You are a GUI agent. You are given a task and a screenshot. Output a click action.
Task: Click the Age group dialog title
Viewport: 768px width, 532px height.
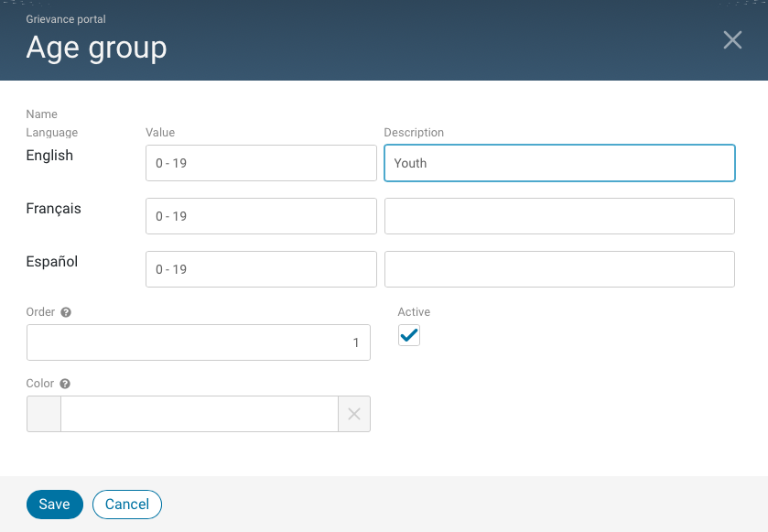click(96, 48)
